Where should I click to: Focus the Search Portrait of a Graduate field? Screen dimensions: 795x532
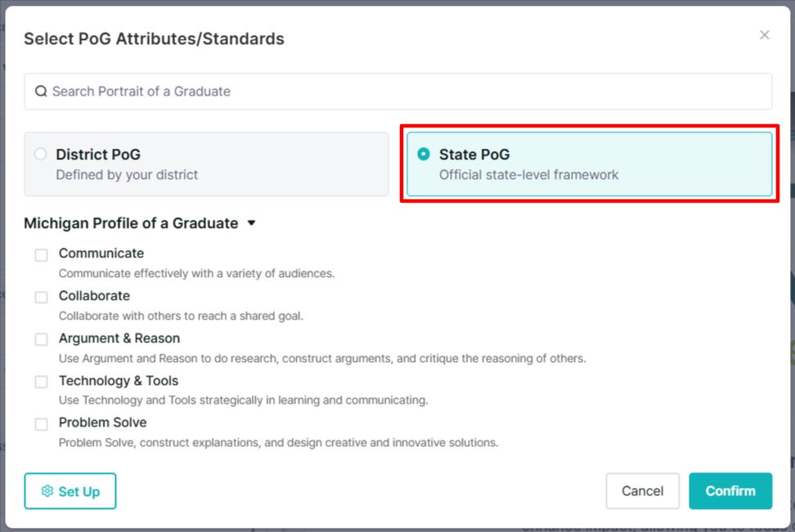(398, 92)
